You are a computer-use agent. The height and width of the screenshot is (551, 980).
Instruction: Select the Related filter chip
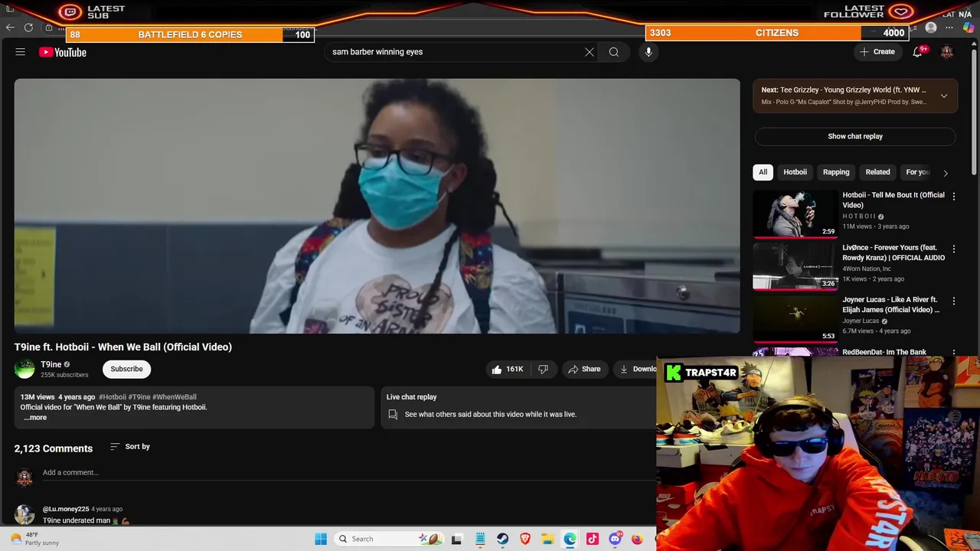click(877, 172)
